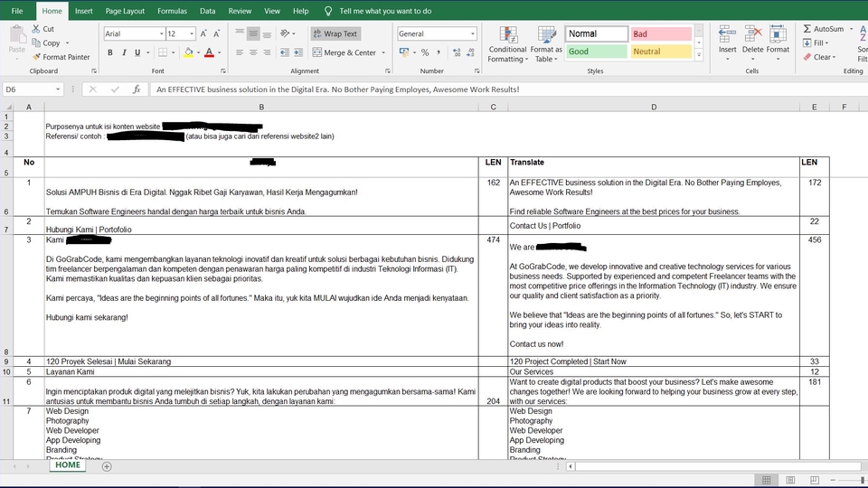Screen dimensions: 868x488
Task: Switch to the Formulas tab
Action: tap(172, 11)
